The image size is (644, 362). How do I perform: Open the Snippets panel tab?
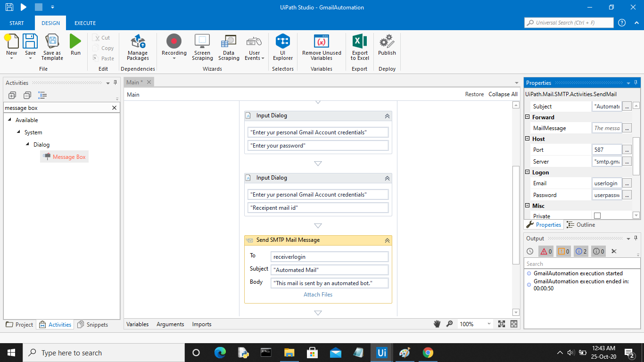pyautogui.click(x=93, y=325)
